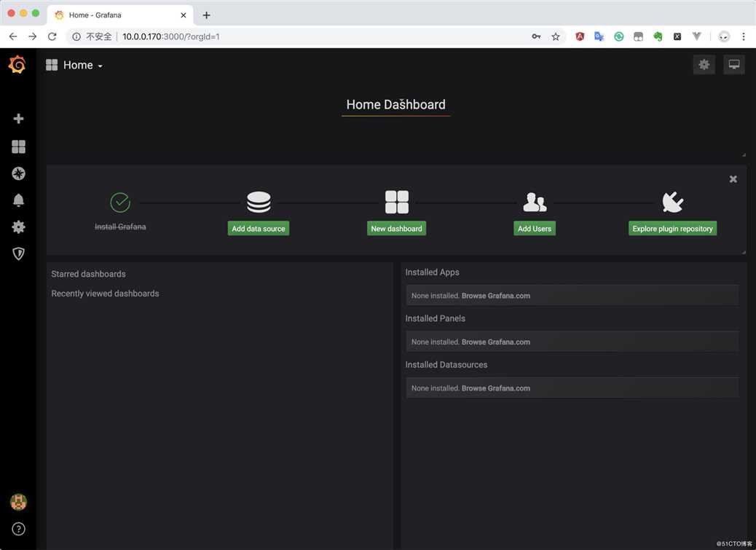Close the getting started panel
756x550 pixels.
point(733,178)
